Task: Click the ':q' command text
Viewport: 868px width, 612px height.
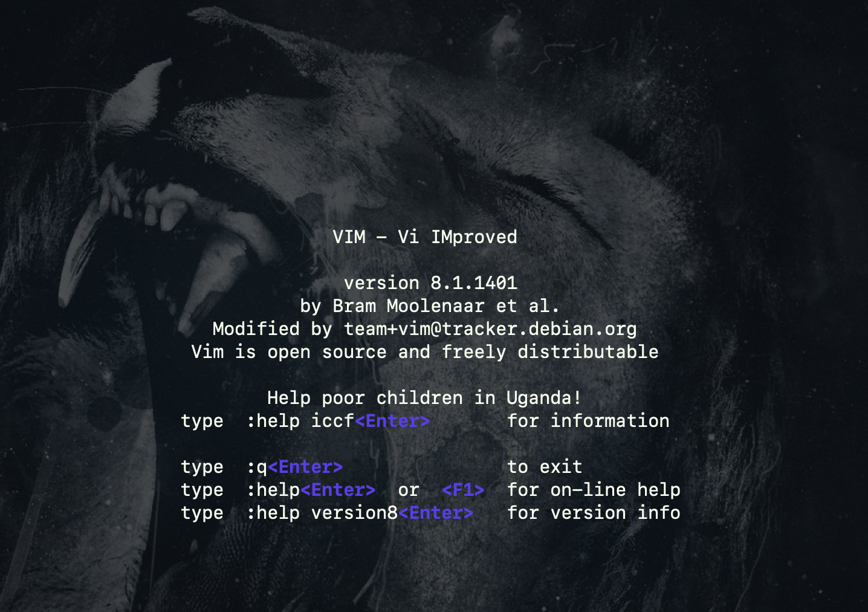Action: (257, 467)
